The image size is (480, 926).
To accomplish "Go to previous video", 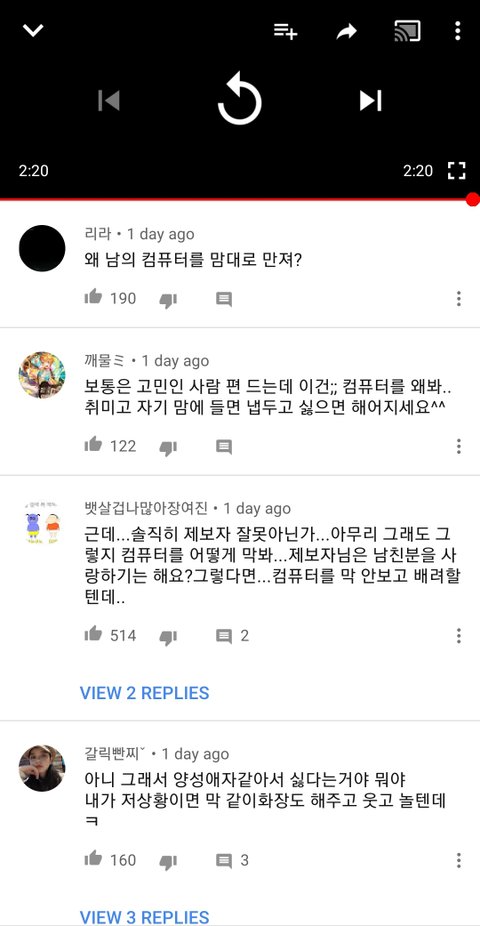I will click(109, 100).
